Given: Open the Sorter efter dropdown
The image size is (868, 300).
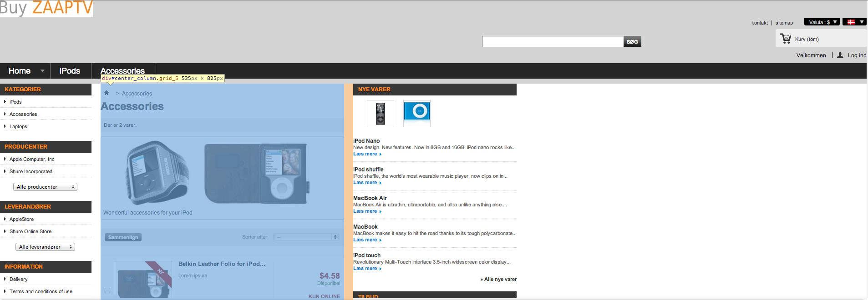Looking at the screenshot, I should click(306, 237).
